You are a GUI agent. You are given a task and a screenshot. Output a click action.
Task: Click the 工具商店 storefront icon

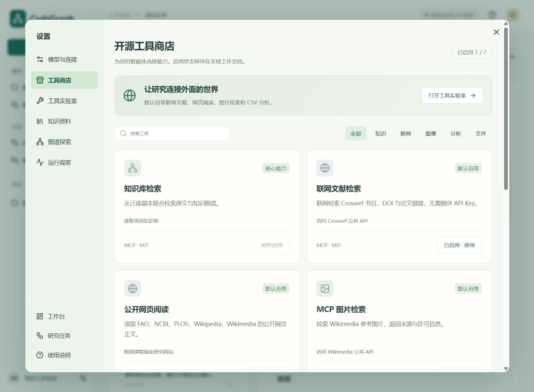coord(40,80)
